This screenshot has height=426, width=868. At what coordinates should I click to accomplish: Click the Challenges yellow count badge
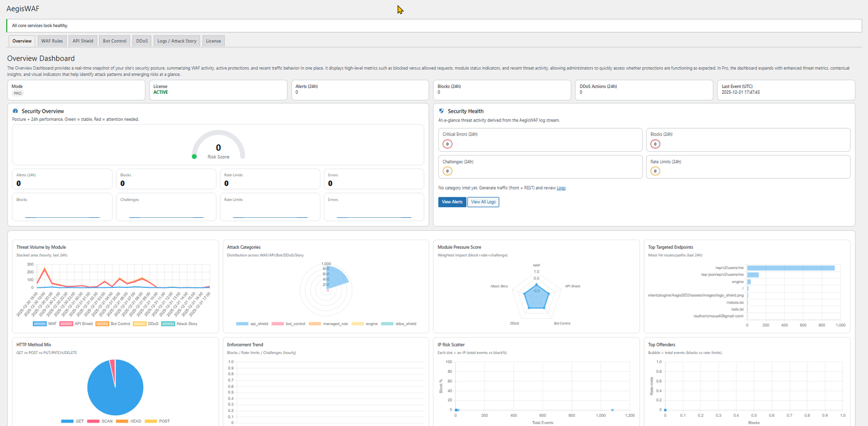pos(447,171)
